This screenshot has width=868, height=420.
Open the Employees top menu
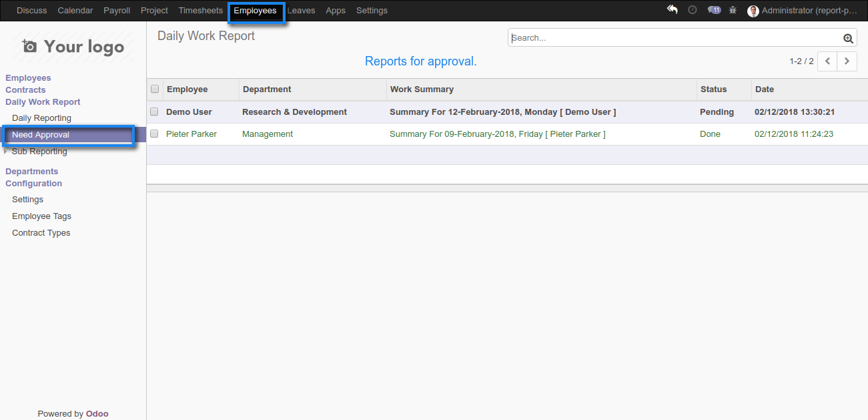(x=255, y=11)
